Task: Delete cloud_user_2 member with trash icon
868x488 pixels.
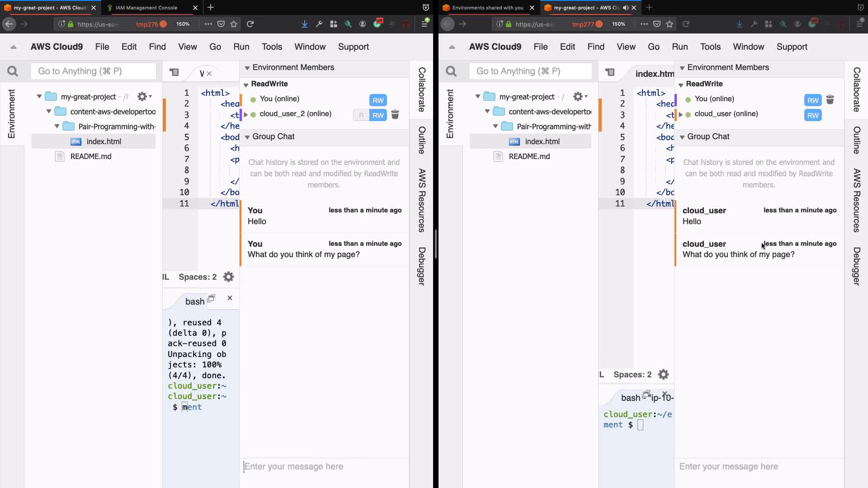Action: click(395, 115)
